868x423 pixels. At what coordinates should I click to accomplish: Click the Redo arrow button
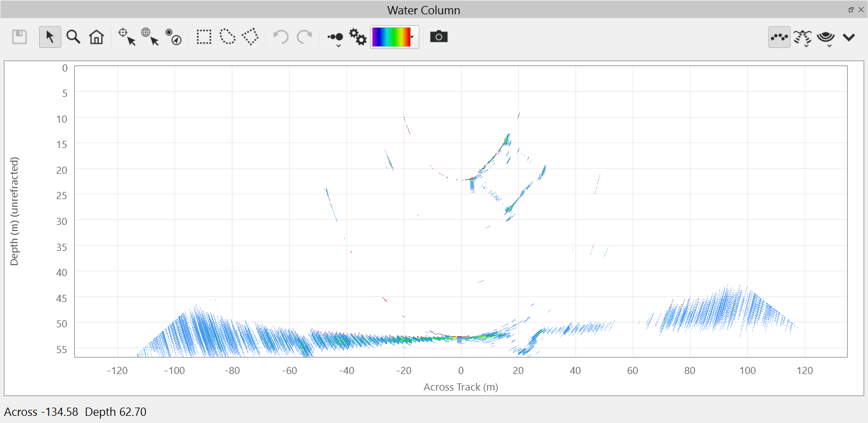point(304,37)
